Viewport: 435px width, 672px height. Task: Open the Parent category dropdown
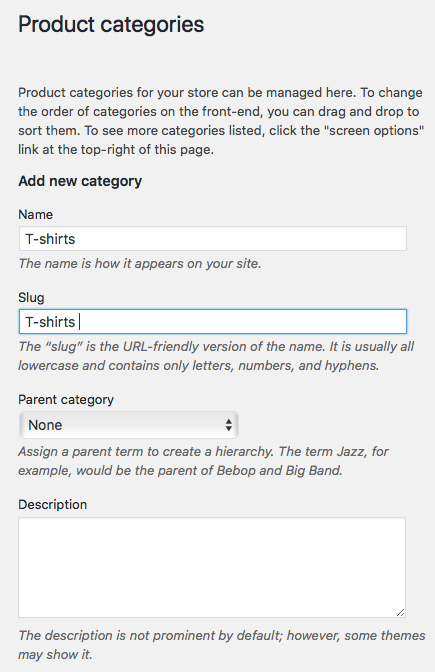point(129,425)
